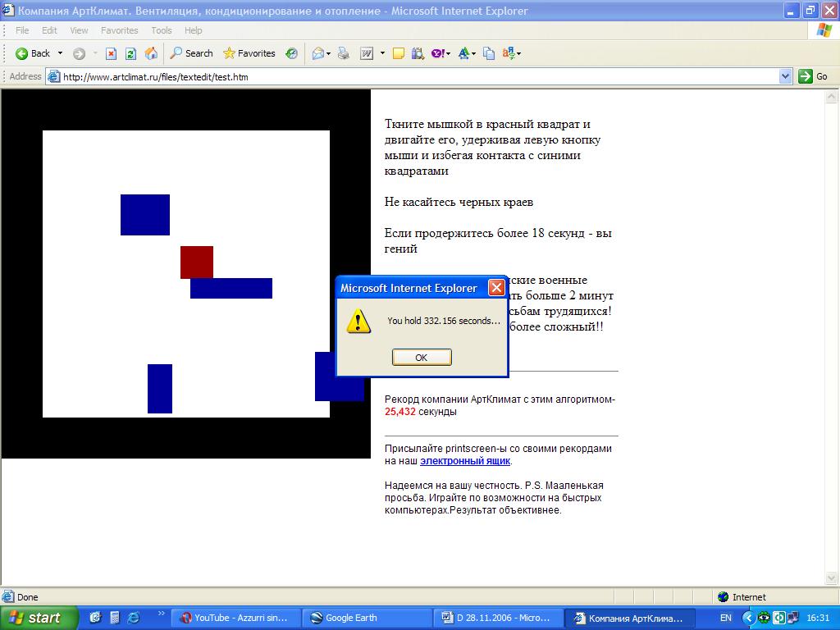Click the Mail envelope icon

(318, 53)
